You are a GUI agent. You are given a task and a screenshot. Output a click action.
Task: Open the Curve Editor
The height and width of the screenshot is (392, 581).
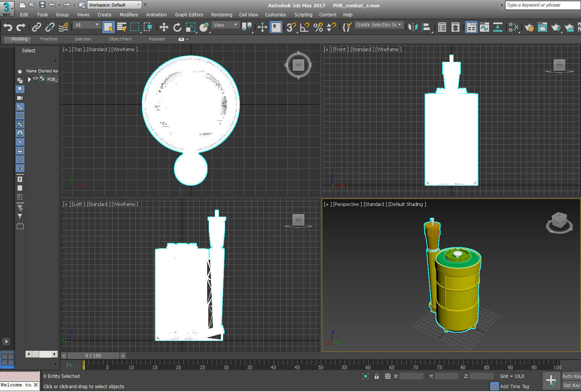(484, 27)
